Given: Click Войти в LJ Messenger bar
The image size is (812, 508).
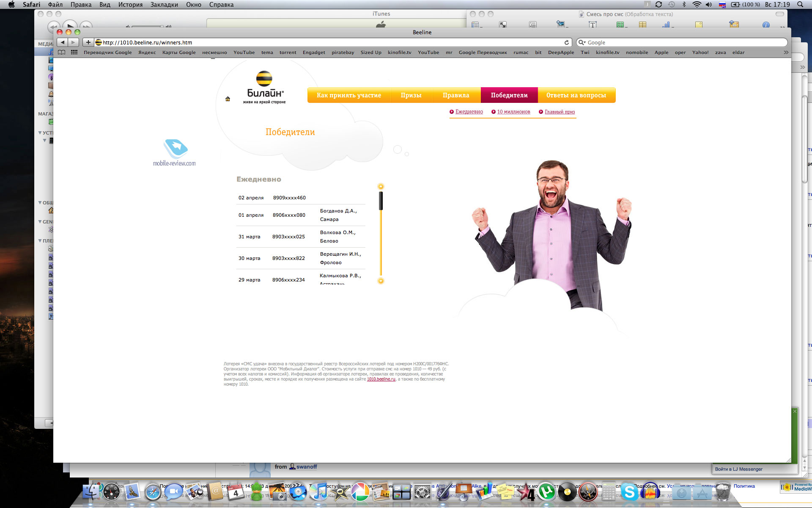Looking at the screenshot, I should [738, 469].
